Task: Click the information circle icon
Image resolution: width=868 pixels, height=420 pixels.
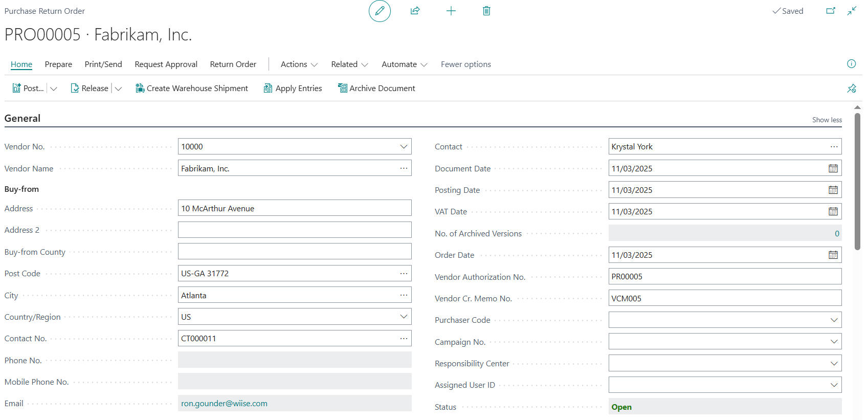Action: tap(851, 64)
